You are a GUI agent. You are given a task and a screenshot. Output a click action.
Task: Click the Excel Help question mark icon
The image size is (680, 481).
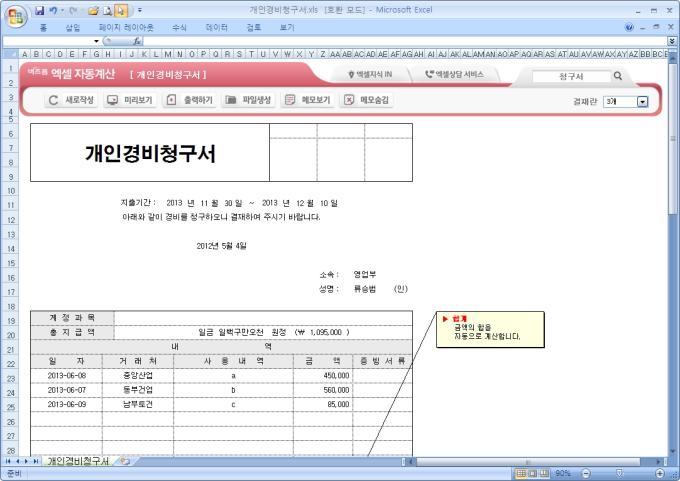click(629, 27)
